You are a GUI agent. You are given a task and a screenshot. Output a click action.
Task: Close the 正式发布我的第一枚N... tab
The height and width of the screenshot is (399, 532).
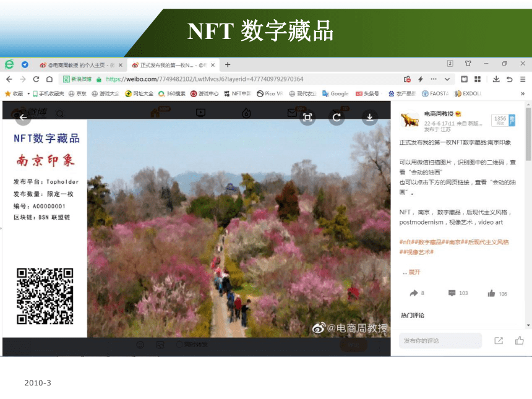(213, 65)
